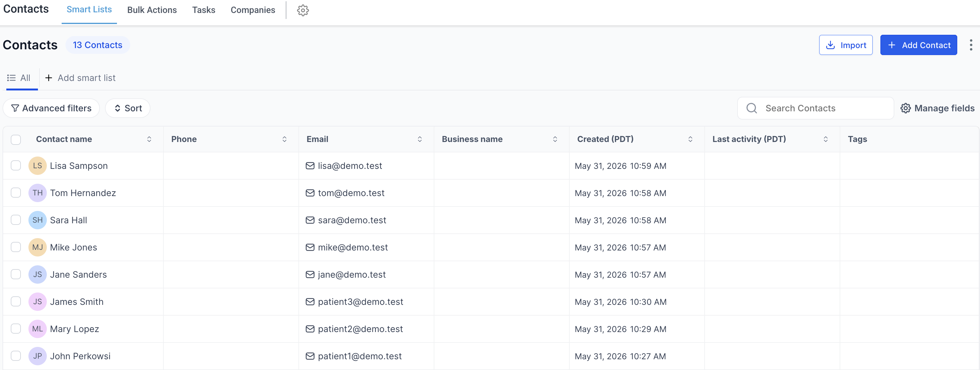Sort by the Phone column arrows

click(284, 139)
